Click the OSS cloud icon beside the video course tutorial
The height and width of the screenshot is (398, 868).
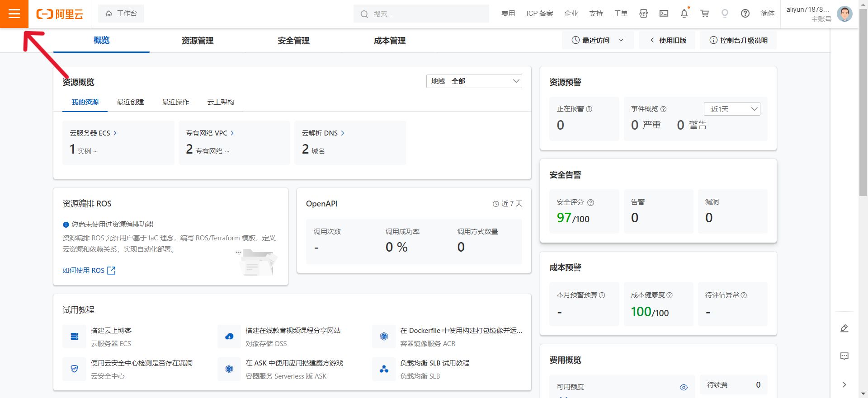coord(229,337)
